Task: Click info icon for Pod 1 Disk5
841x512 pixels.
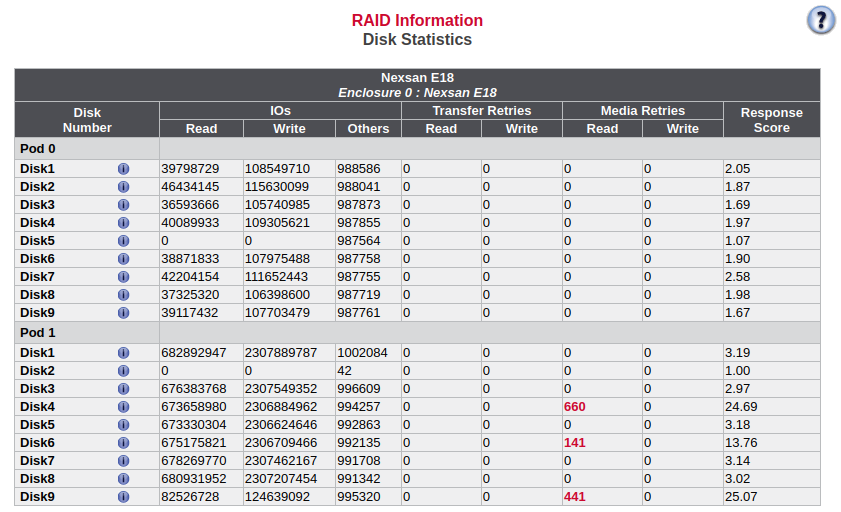Action: 123,425
